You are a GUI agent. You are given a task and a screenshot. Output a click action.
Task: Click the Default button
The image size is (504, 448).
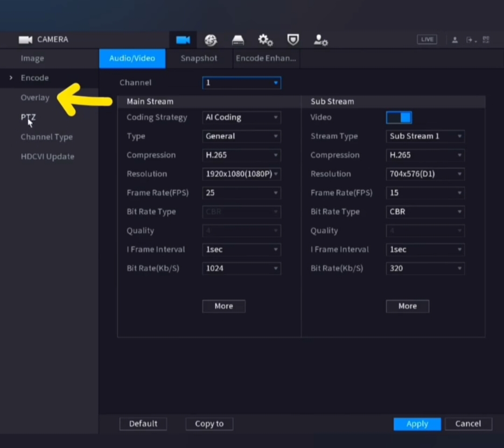pyautogui.click(x=143, y=424)
